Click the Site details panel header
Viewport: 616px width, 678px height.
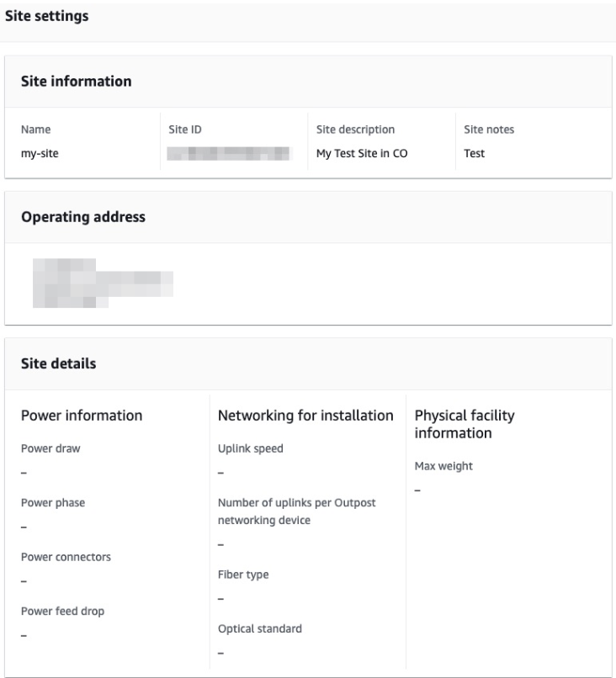coord(58,364)
